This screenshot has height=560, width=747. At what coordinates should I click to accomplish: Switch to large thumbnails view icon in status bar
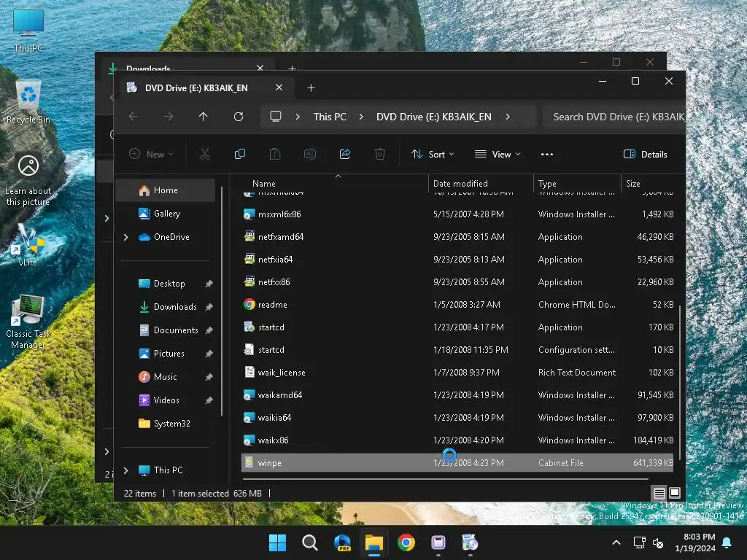(x=675, y=493)
